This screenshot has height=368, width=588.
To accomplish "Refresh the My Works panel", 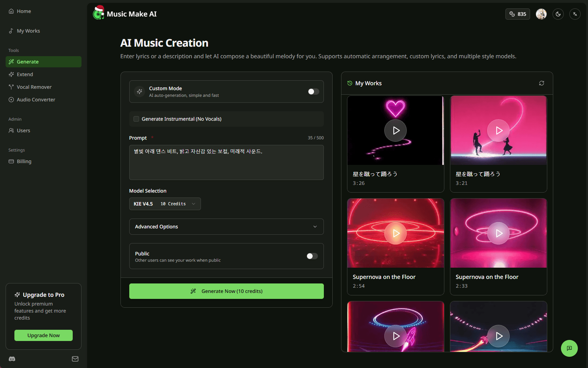I will (541, 83).
